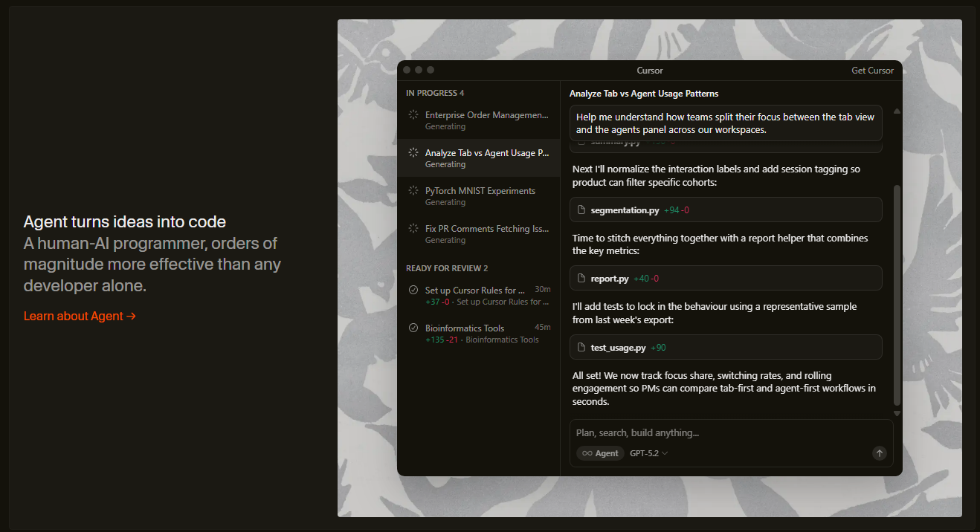980x532 pixels.
Task: Click spinner icon beside Fix PR Comments Fetching
Action: click(x=413, y=228)
